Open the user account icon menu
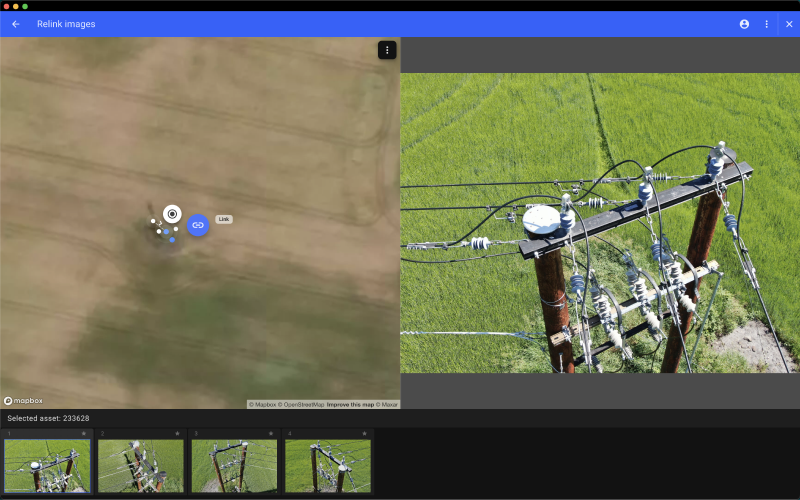Viewport: 800px width, 500px height. (744, 24)
